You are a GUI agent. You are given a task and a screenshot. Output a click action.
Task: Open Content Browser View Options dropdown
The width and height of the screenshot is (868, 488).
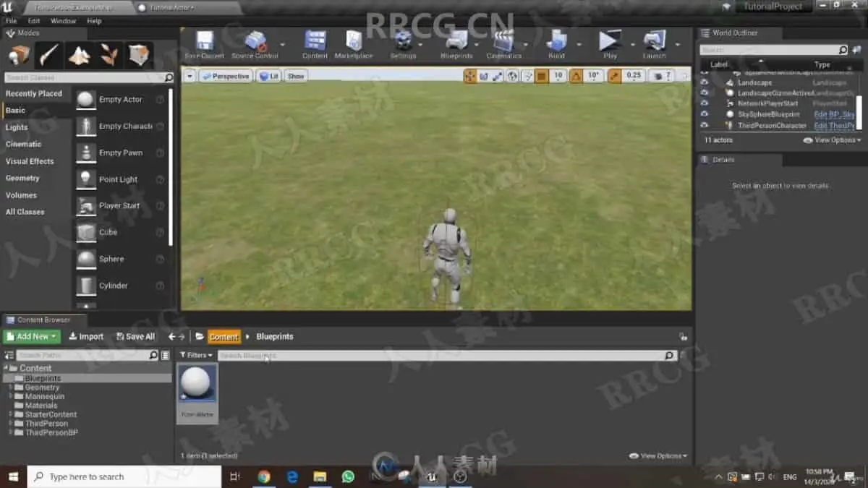tap(658, 456)
